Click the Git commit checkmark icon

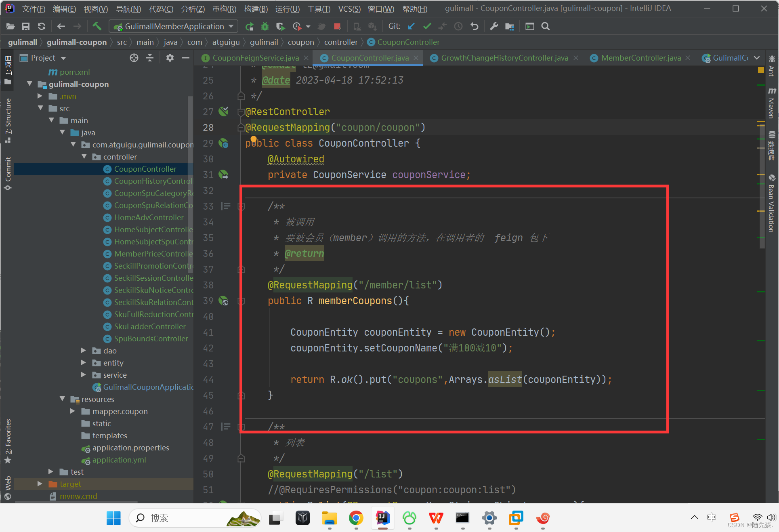pos(427,26)
